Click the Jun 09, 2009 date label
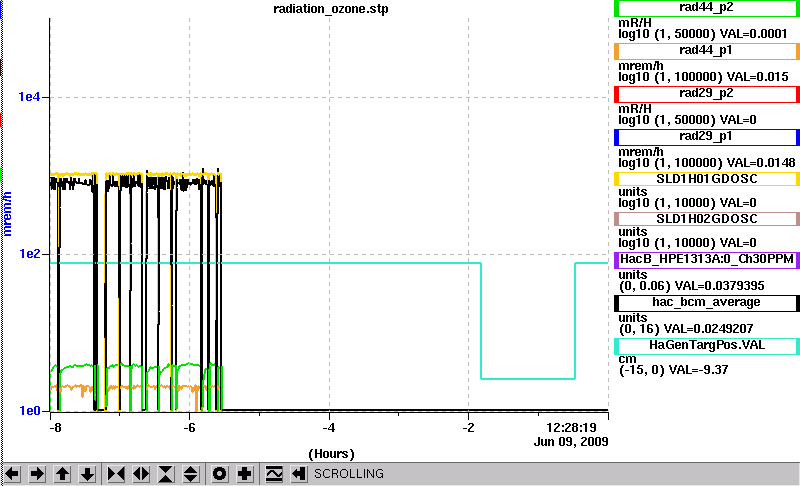This screenshot has width=800, height=486. coord(571,442)
